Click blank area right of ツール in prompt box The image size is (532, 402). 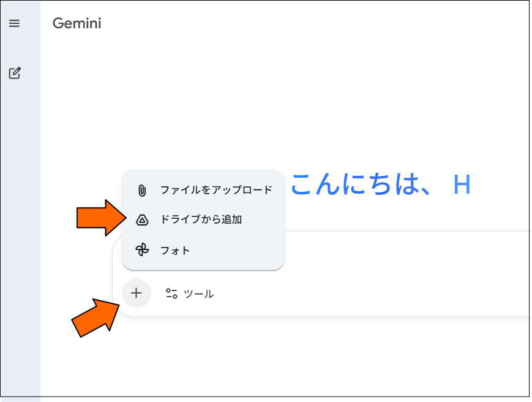coord(367,294)
